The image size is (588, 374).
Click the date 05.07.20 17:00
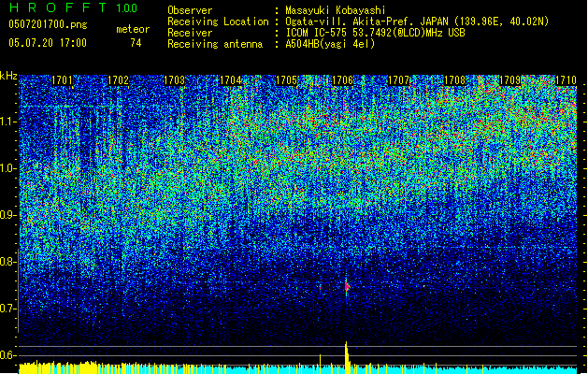tap(48, 42)
